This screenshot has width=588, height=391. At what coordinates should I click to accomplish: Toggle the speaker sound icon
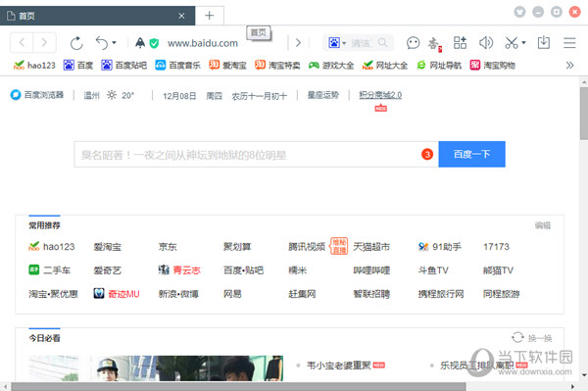click(x=486, y=43)
